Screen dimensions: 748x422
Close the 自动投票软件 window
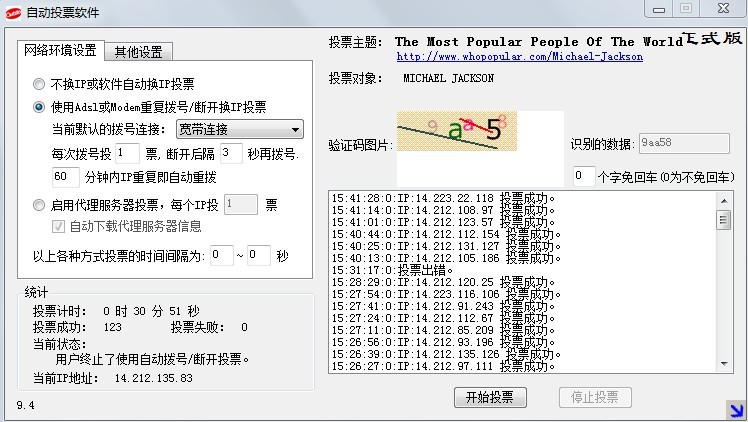point(719,8)
